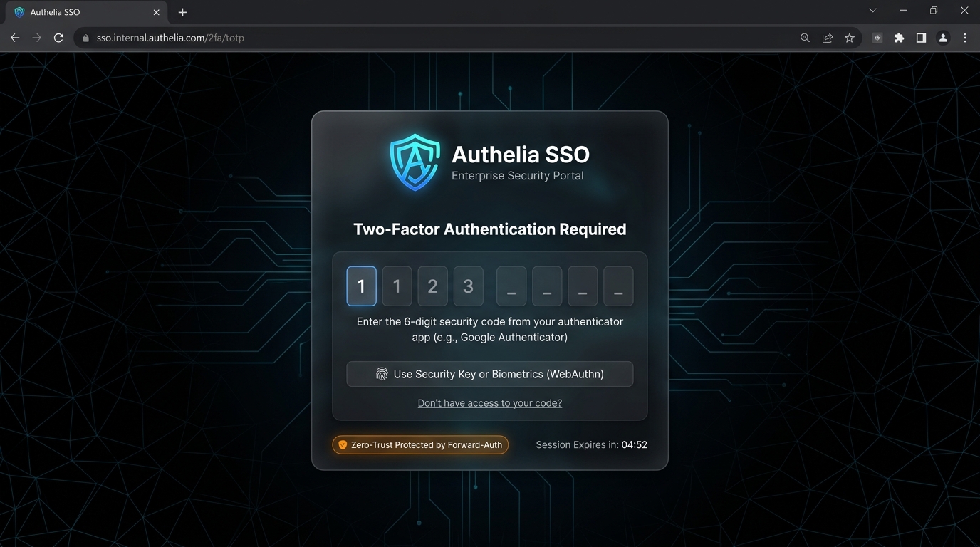Click Use Security Key or Biometrics button

[x=490, y=374]
